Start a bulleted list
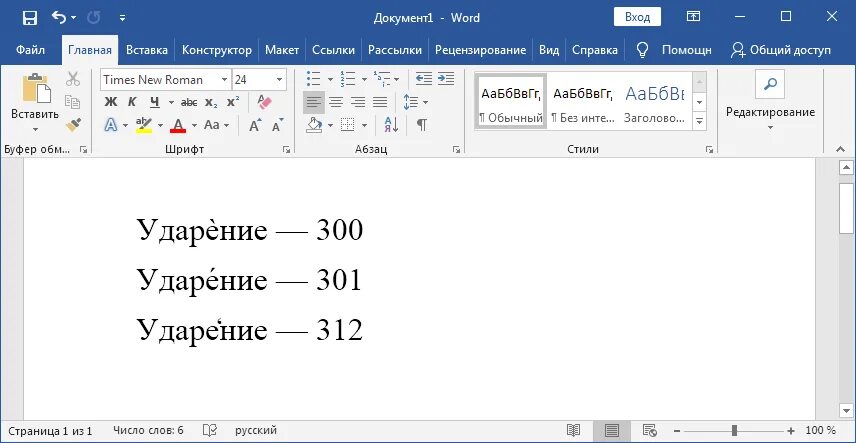The image size is (856, 443). click(313, 79)
